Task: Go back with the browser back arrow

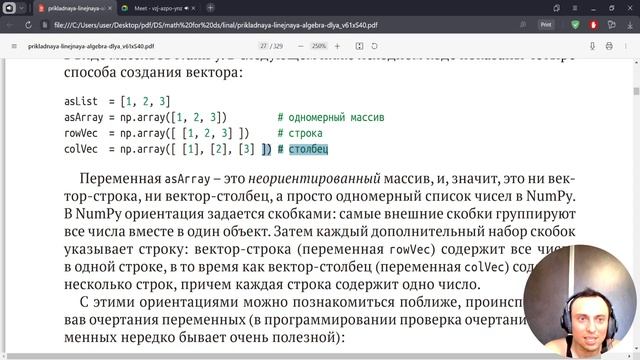Action: (10, 25)
